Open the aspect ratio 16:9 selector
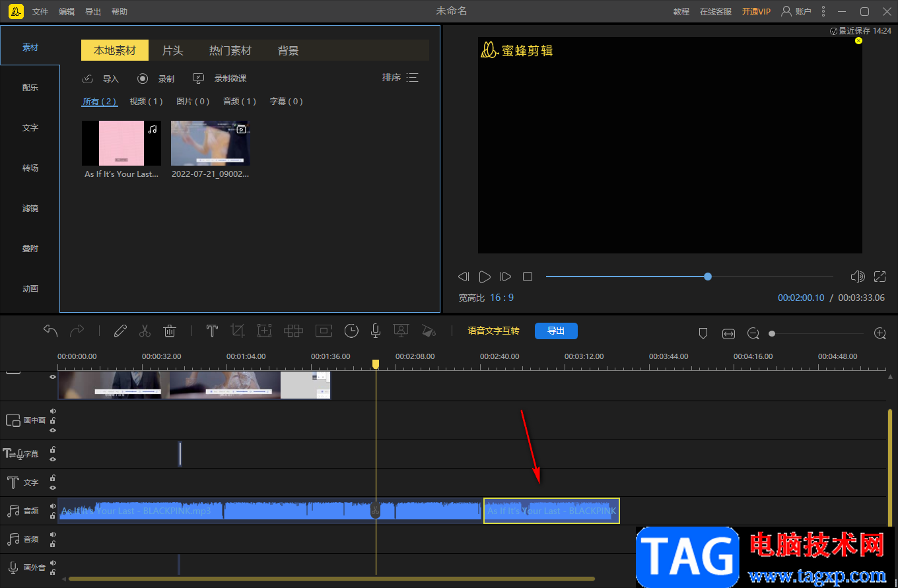898x588 pixels. click(x=501, y=298)
